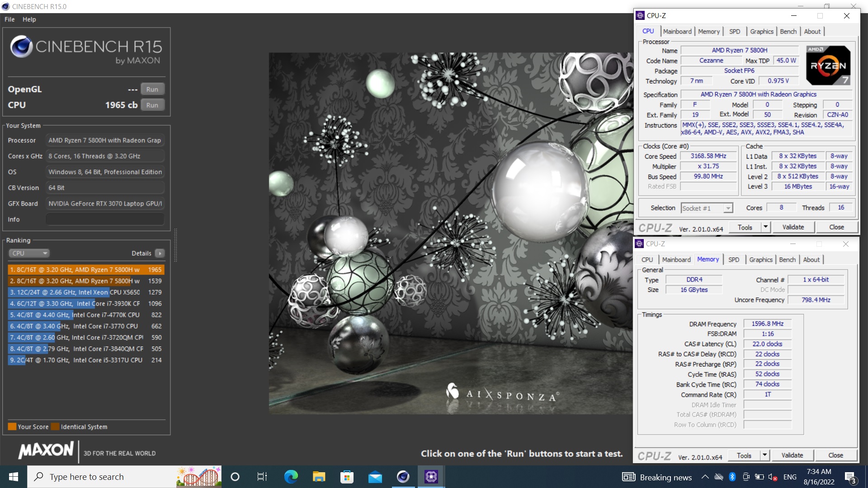Select the Core i7-4770K ranking row
This screenshot has width=868, height=488.
click(x=86, y=314)
